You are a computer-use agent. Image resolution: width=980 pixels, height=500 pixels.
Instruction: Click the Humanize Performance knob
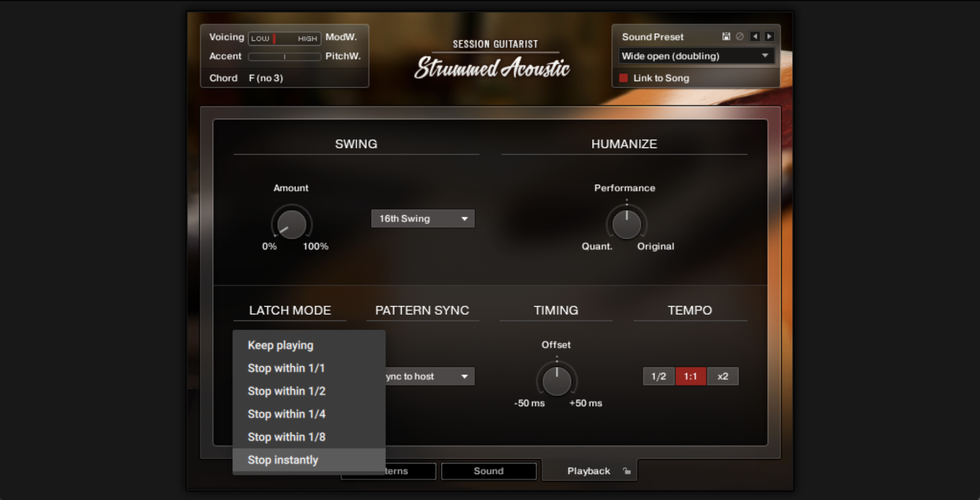(x=626, y=225)
